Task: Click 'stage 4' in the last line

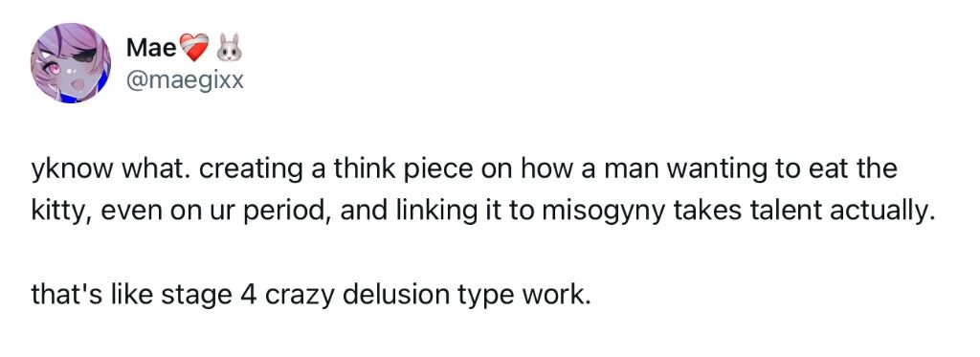Action: [x=207, y=295]
